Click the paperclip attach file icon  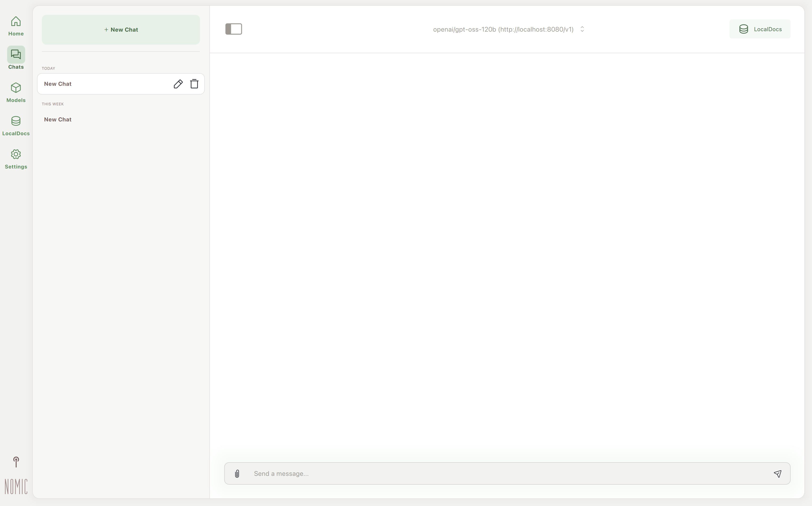237,473
